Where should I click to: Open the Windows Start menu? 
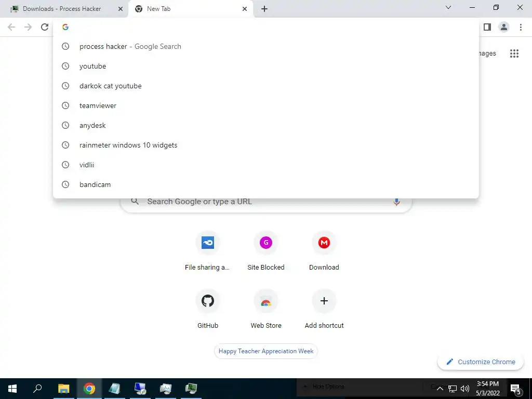click(12, 389)
